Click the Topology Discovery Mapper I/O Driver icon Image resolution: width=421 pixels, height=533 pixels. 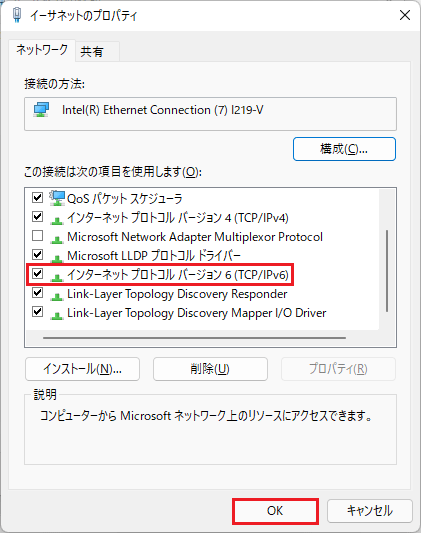[x=57, y=315]
